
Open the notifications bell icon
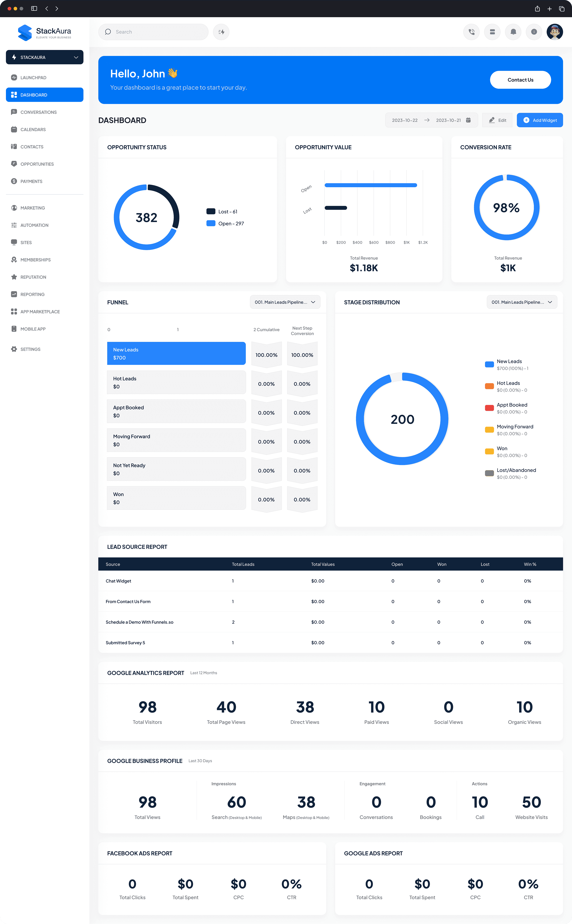[x=513, y=32]
